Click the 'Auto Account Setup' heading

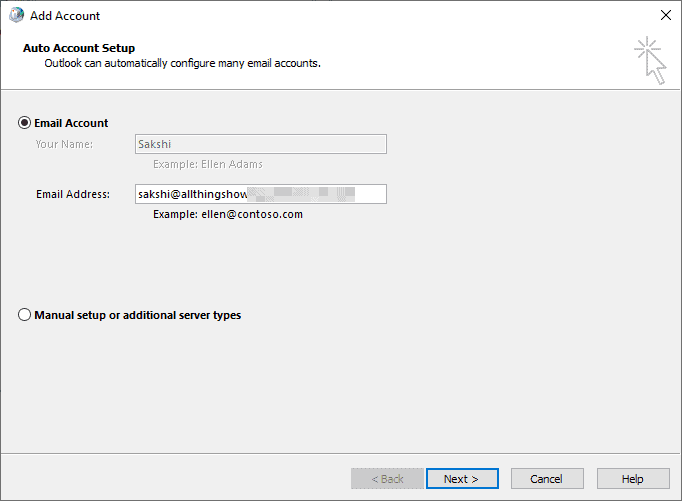(79, 48)
